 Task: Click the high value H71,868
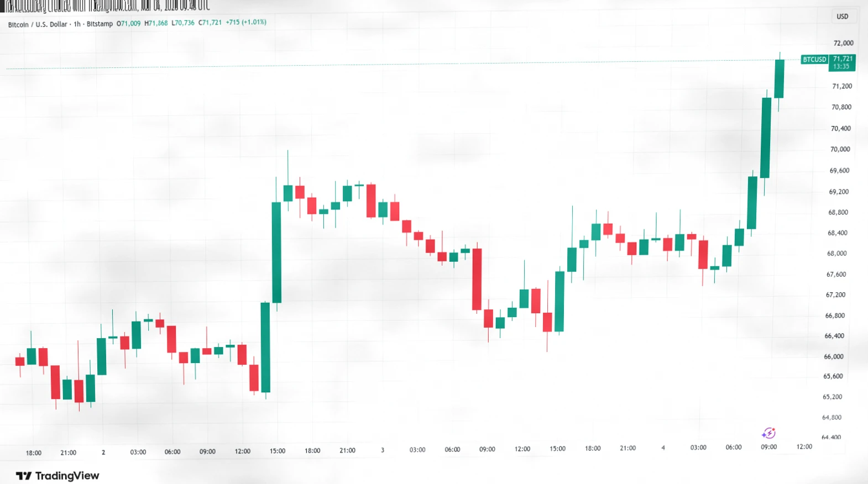pos(156,23)
